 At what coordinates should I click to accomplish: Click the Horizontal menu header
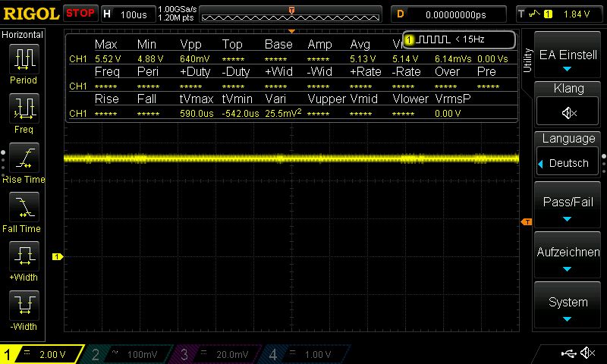(23, 35)
